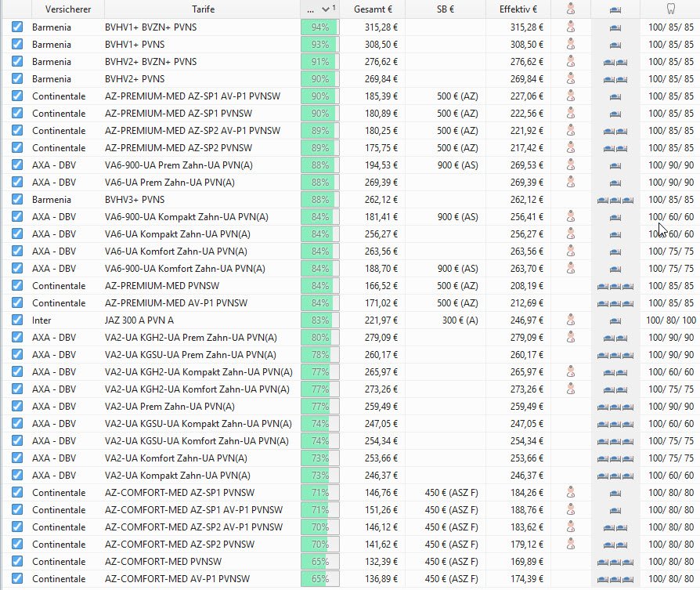Viewport: 700px width, 590px height.
Task: Toggle the sort chevron in the rating column header
Action: click(x=326, y=9)
